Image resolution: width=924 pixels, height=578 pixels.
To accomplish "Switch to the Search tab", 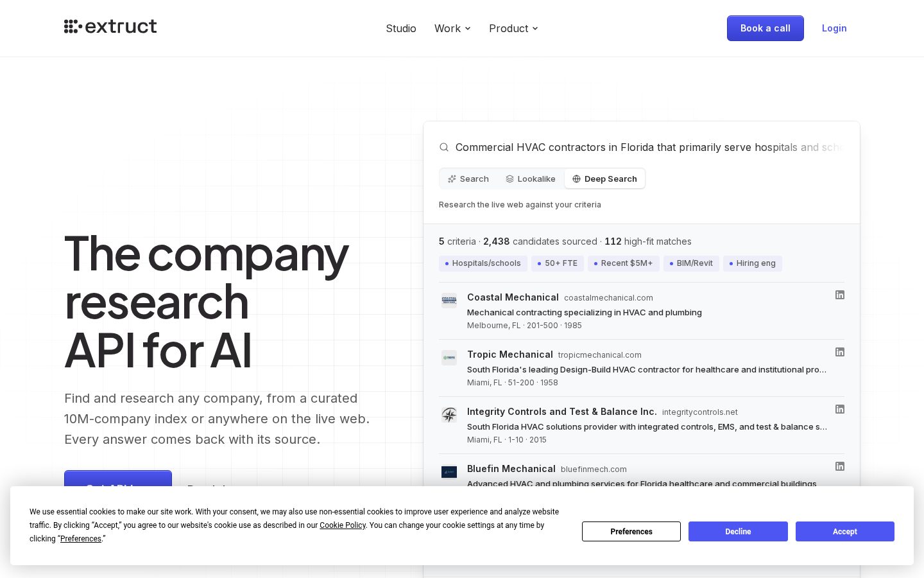I will tap(468, 179).
